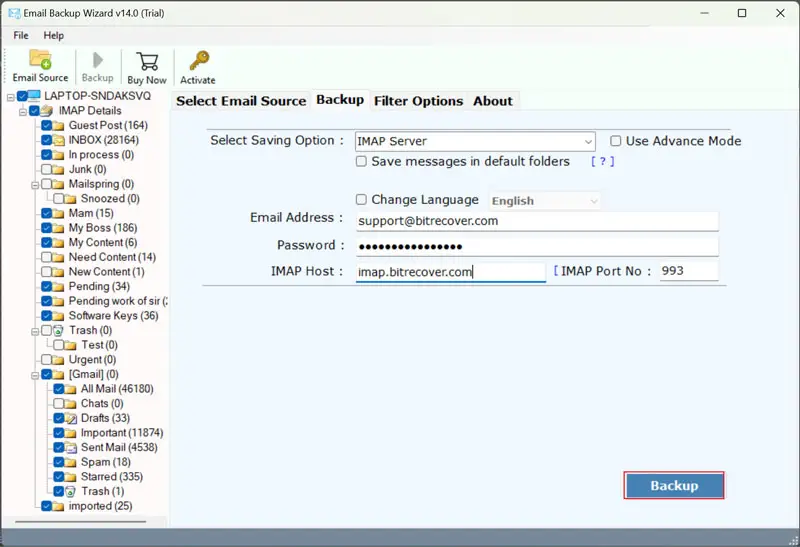Screen dimensions: 800x547
Task: Click the IMAP Port No field
Action: (688, 271)
